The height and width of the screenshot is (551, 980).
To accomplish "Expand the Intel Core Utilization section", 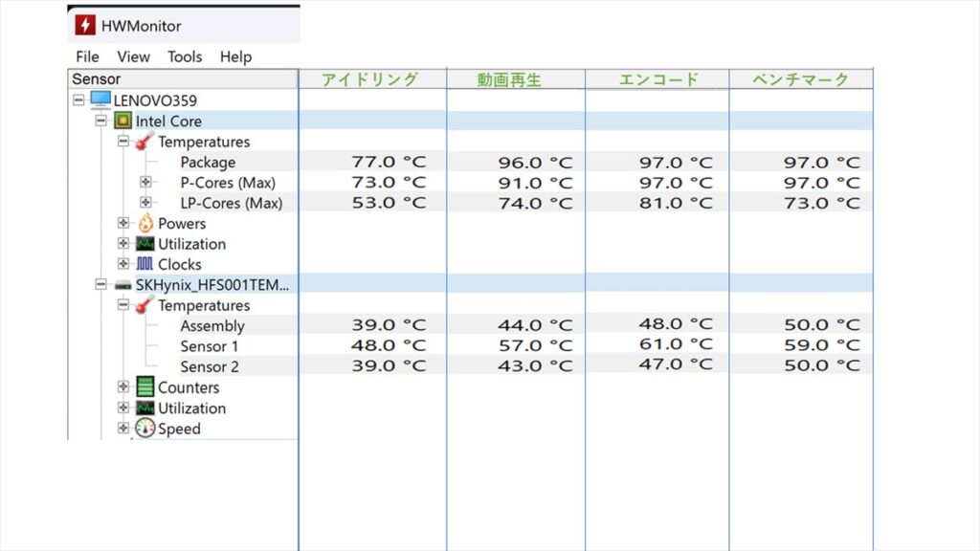I will [123, 243].
